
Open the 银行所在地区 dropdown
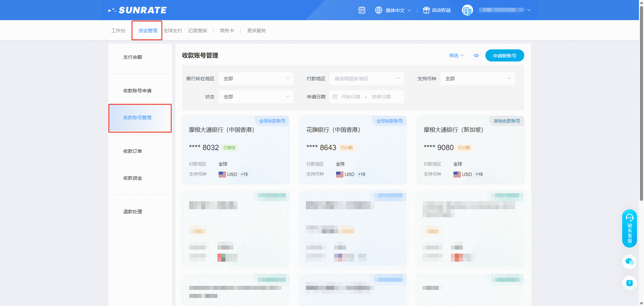click(x=256, y=79)
